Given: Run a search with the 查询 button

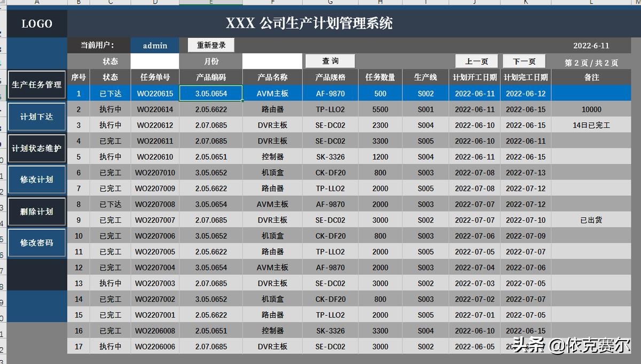Looking at the screenshot, I should (x=330, y=61).
